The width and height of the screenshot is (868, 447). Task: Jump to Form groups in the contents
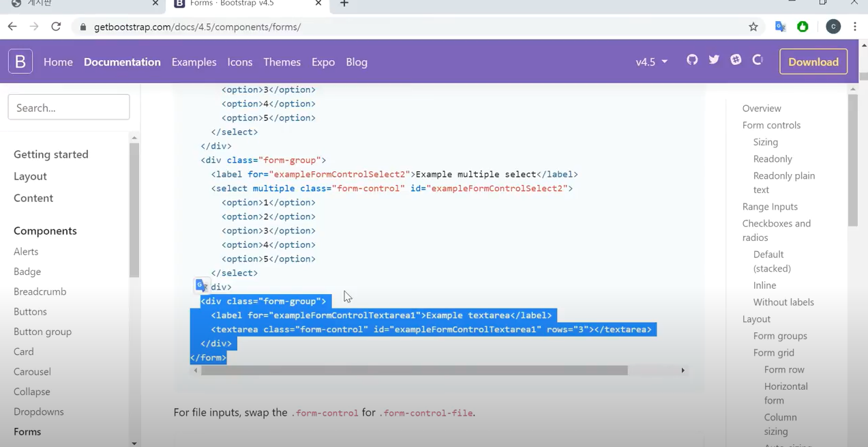click(x=780, y=336)
